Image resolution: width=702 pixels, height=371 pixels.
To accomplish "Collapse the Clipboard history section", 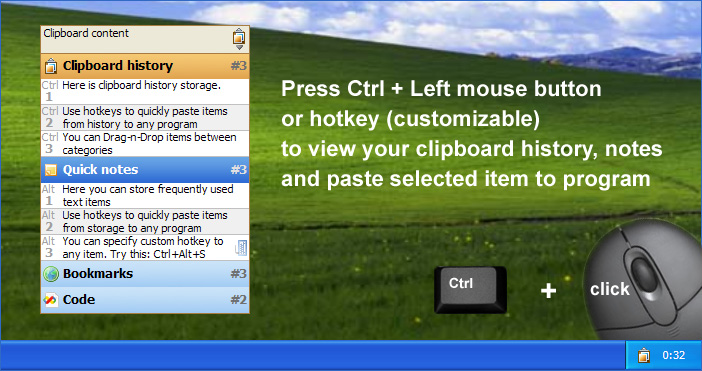I will pos(145,66).
